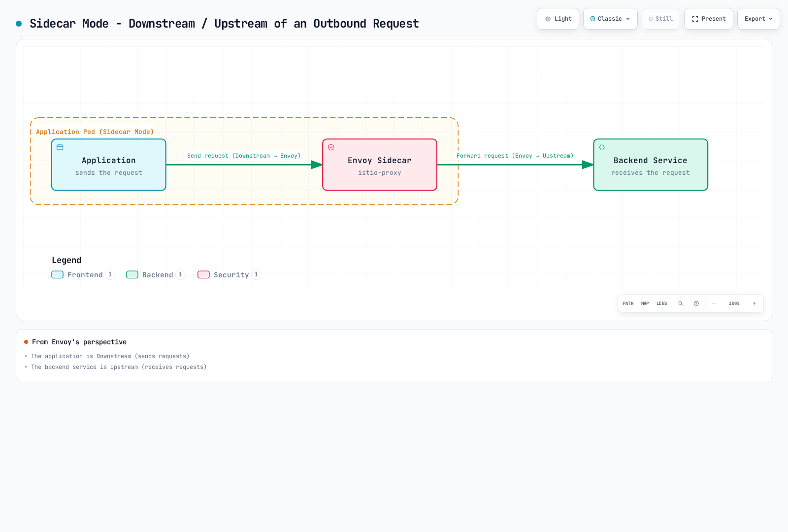Click the fullscreen brackets icon on Present
Image resolution: width=788 pixels, height=532 pixels.
click(x=695, y=19)
